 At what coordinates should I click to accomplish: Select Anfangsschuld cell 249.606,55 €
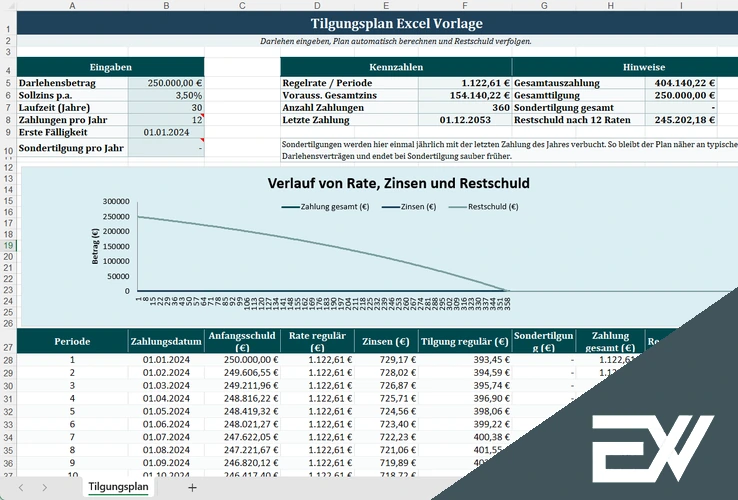point(242,372)
